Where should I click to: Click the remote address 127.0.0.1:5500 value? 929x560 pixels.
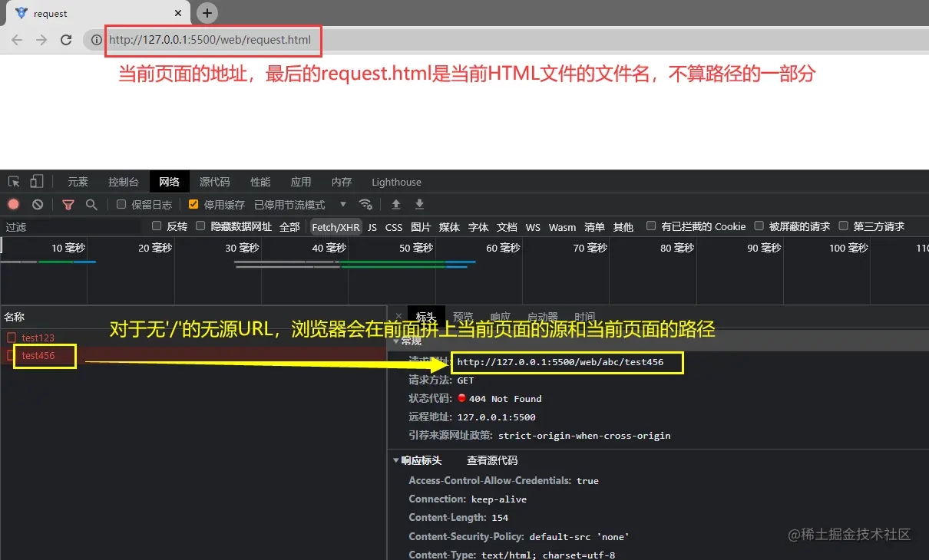[x=496, y=417]
